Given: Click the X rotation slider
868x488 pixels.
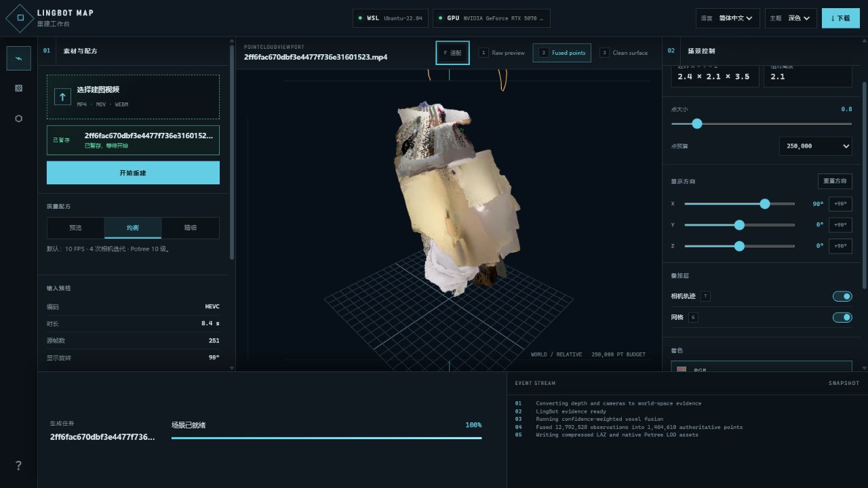Looking at the screenshot, I should pyautogui.click(x=740, y=204).
